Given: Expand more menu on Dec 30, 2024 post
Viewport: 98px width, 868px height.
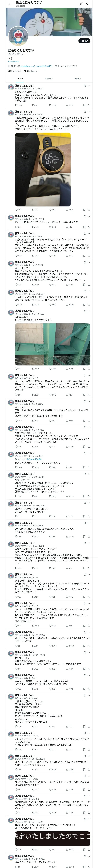Looking at the screenshot, I should 89,502.
